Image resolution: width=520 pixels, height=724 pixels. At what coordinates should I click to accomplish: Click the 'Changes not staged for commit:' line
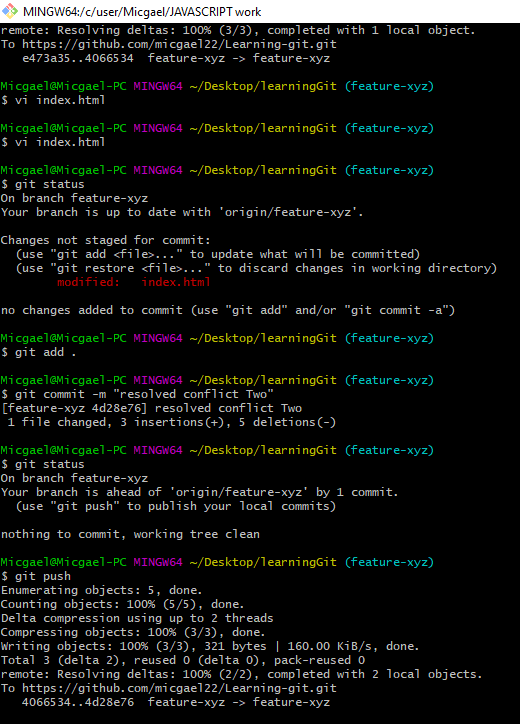pyautogui.click(x=105, y=240)
